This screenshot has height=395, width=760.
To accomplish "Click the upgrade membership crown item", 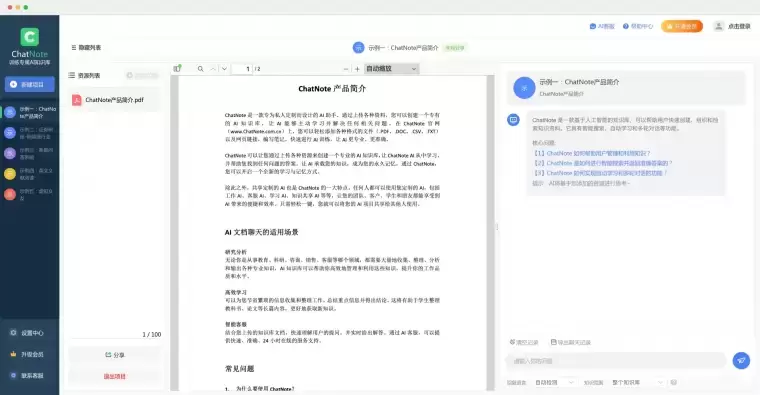I will click(x=28, y=354).
